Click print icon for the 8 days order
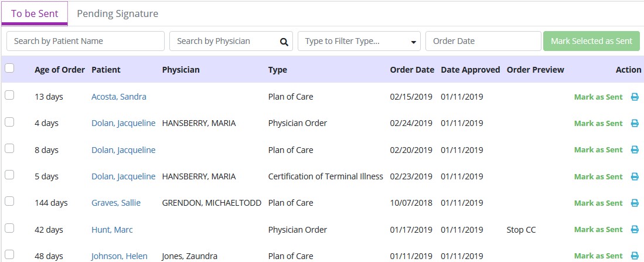The height and width of the screenshot is (262, 644). click(635, 150)
